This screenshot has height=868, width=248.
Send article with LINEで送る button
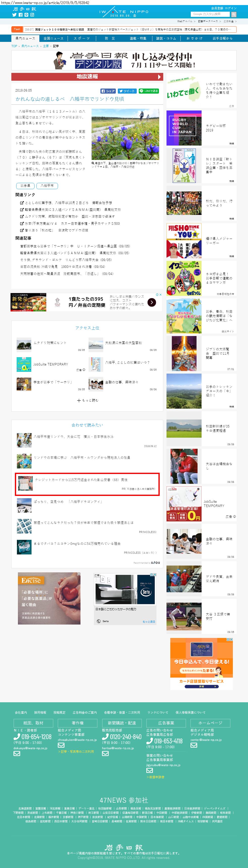click(149, 91)
